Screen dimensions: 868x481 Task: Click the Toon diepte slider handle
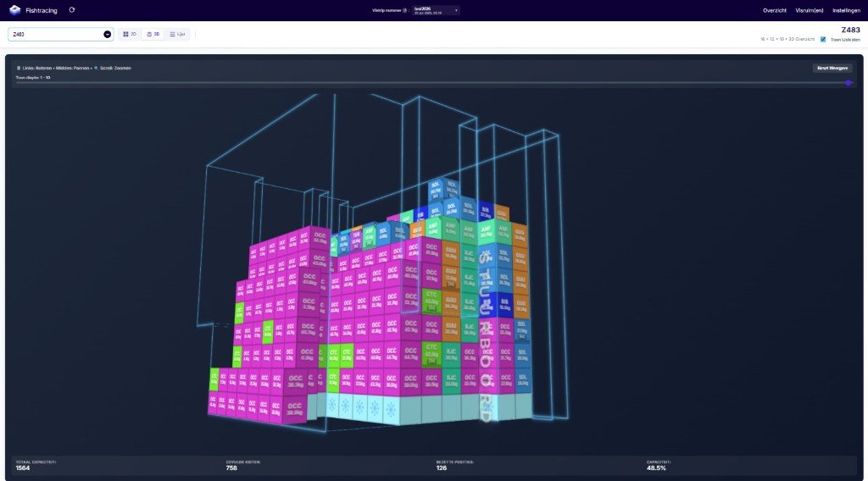pyautogui.click(x=849, y=83)
